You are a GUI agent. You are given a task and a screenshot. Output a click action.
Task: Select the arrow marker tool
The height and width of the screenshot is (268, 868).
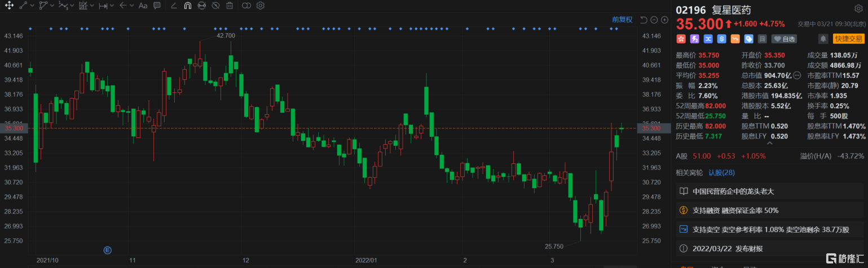click(x=123, y=6)
